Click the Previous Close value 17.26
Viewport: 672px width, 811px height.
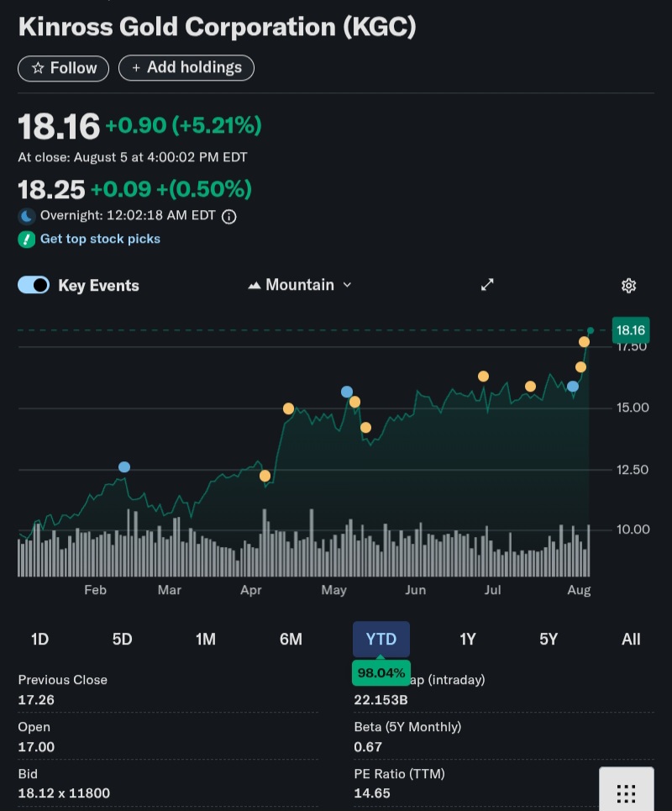point(36,700)
